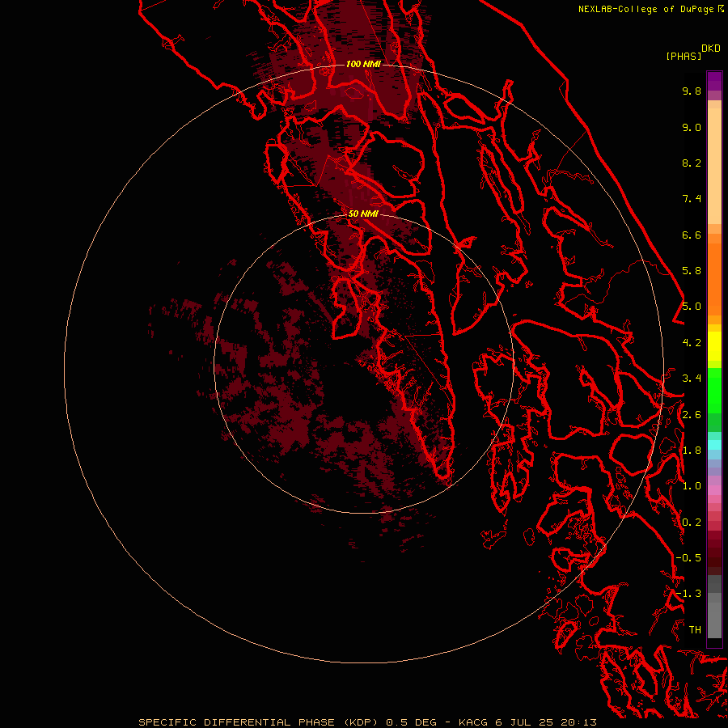
Task: Click the 6.6 legend value
Action: tap(692, 235)
